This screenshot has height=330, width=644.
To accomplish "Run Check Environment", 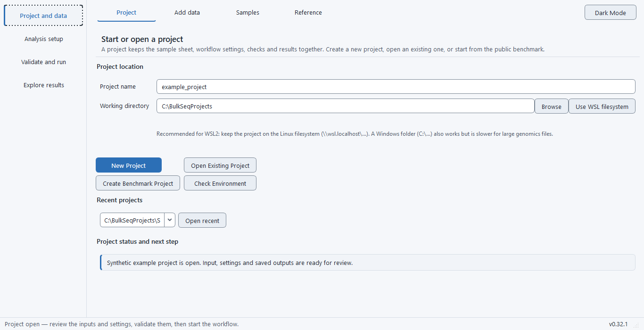I will (220, 183).
